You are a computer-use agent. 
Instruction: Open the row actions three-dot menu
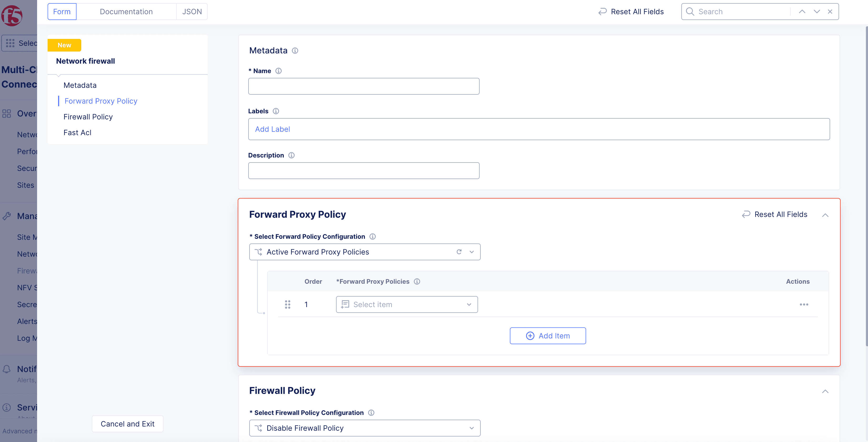[x=804, y=304]
